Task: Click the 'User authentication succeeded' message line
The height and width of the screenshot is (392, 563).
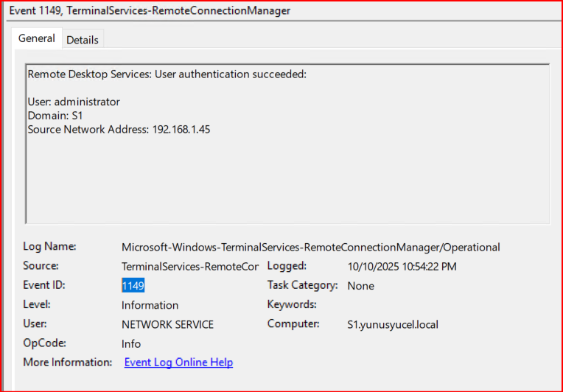Action: coord(167,74)
